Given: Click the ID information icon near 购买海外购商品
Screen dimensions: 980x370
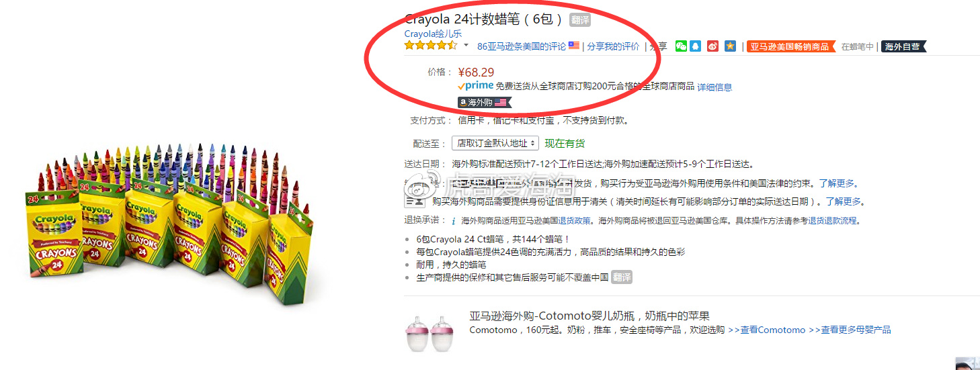Looking at the screenshot, I should pyautogui.click(x=414, y=201).
